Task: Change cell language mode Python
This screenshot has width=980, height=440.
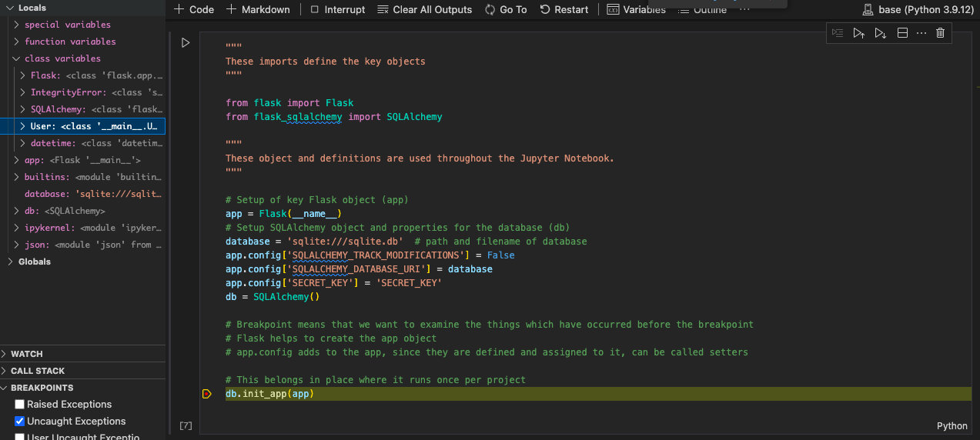Action: coord(952,425)
